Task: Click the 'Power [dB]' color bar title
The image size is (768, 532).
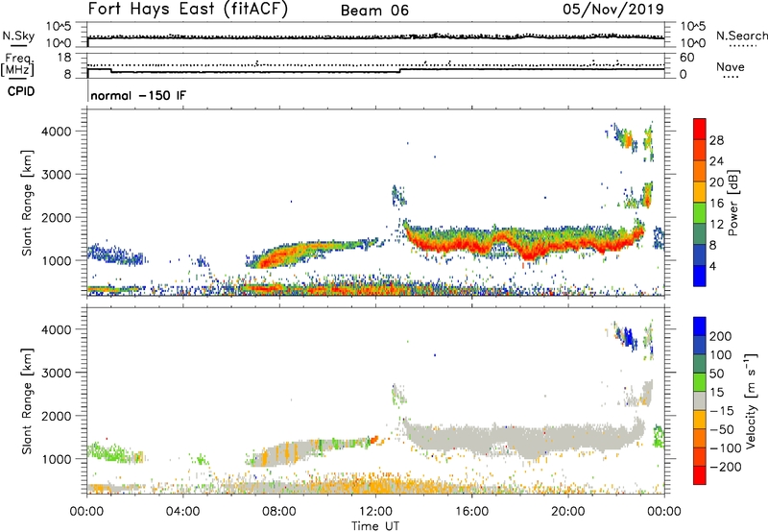Action: 733,203
